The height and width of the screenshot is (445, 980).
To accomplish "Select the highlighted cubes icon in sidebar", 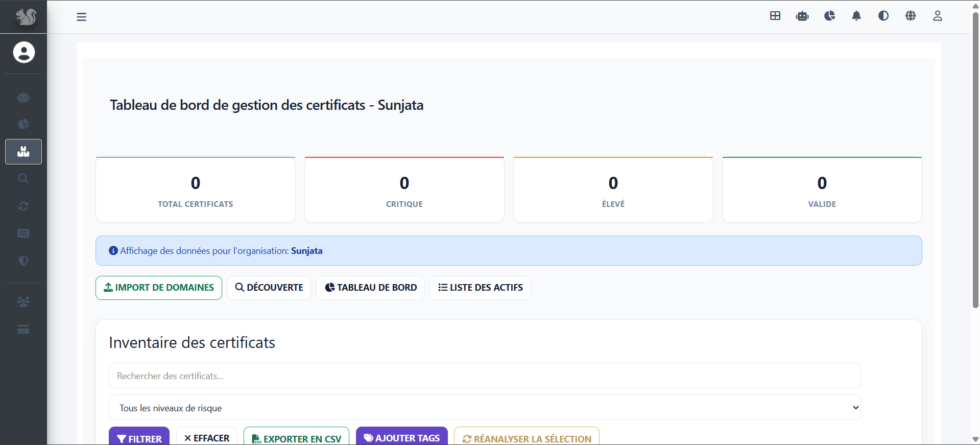I will pos(23,152).
